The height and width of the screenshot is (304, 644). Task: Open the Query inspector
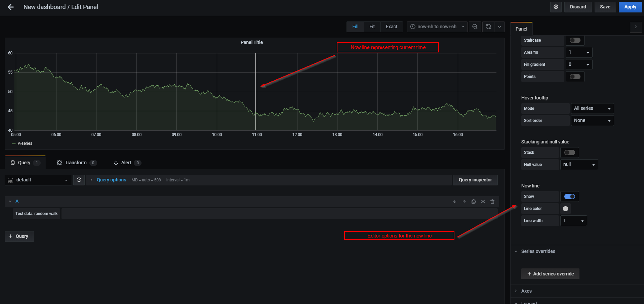[x=475, y=180]
